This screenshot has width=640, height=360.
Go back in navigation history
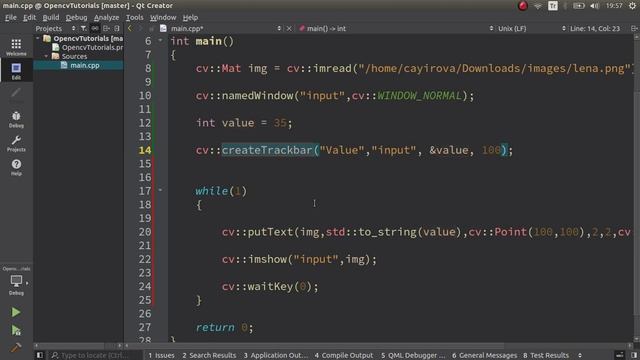[x=130, y=28]
